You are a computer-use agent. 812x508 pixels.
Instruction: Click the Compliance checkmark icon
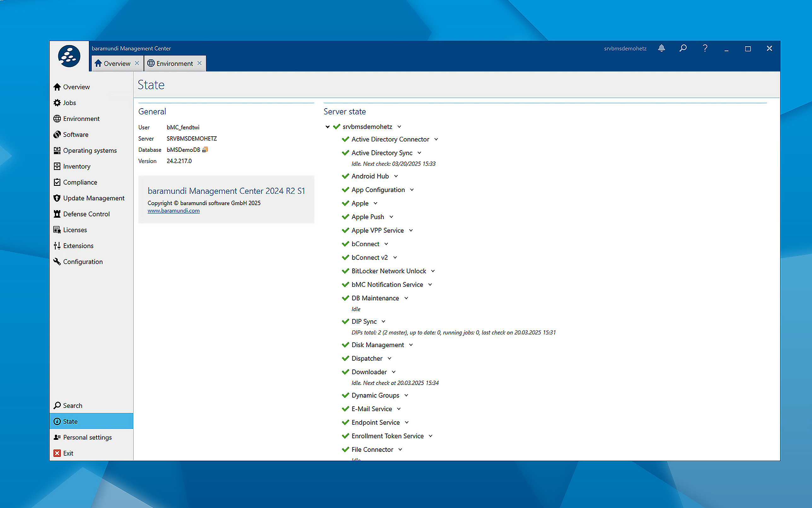click(57, 182)
